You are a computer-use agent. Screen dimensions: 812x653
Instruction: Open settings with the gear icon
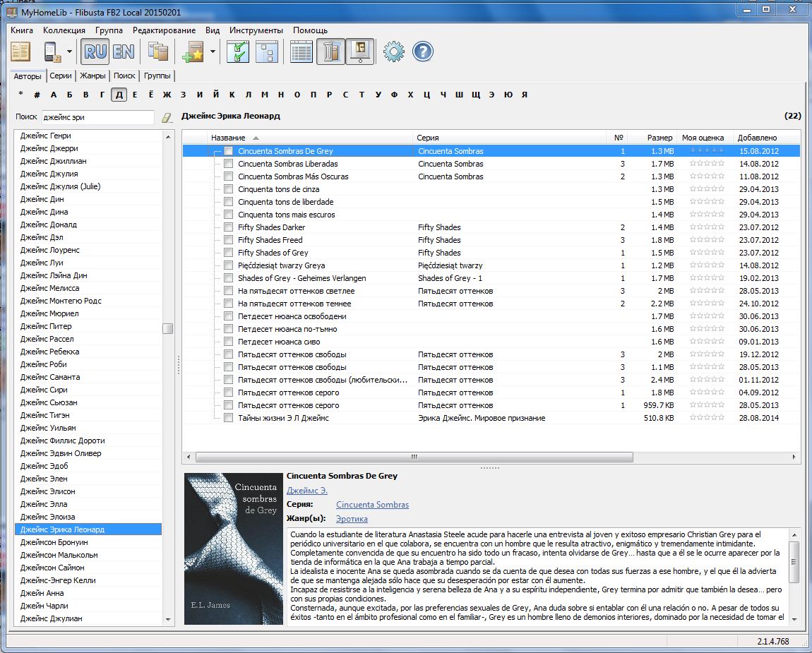coord(393,52)
